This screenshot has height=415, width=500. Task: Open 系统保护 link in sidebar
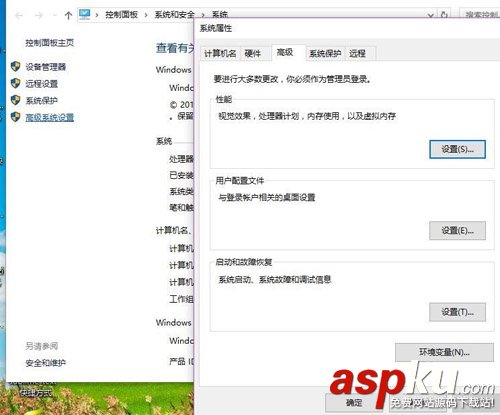(42, 100)
